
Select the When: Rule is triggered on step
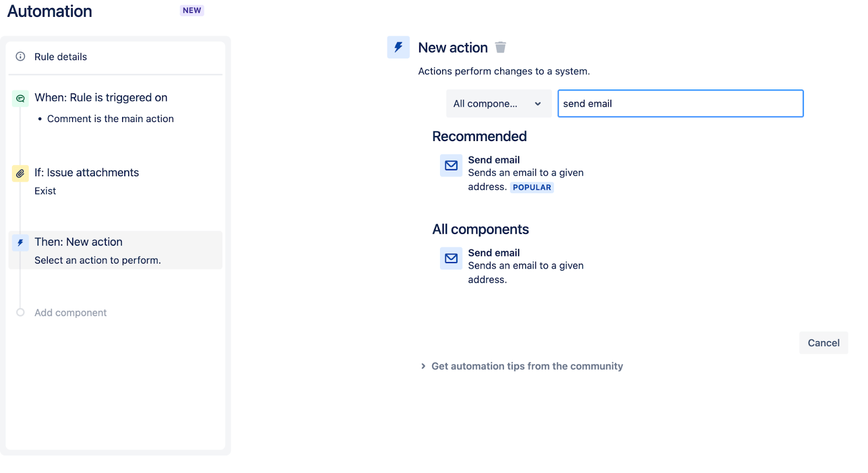click(x=101, y=98)
